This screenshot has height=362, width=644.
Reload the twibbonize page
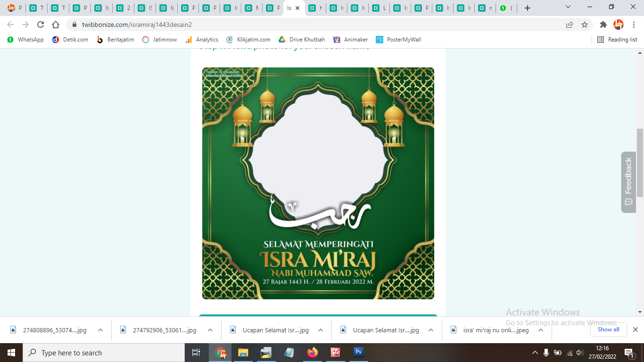pos(41,25)
